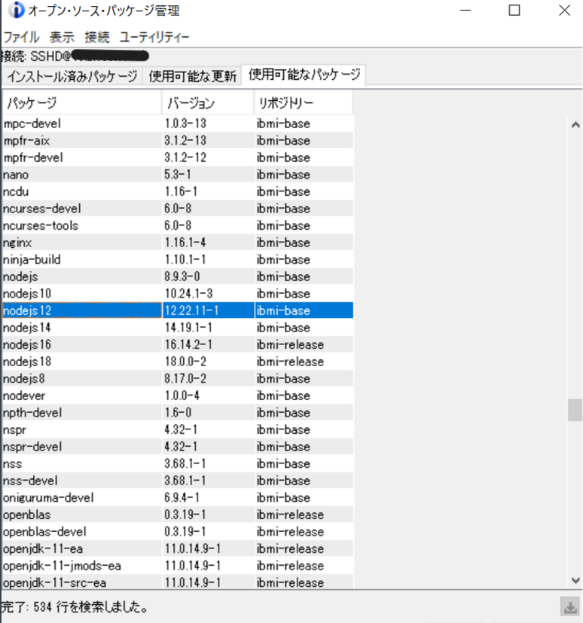
Task: Open the 表示 menu
Action: tap(62, 37)
